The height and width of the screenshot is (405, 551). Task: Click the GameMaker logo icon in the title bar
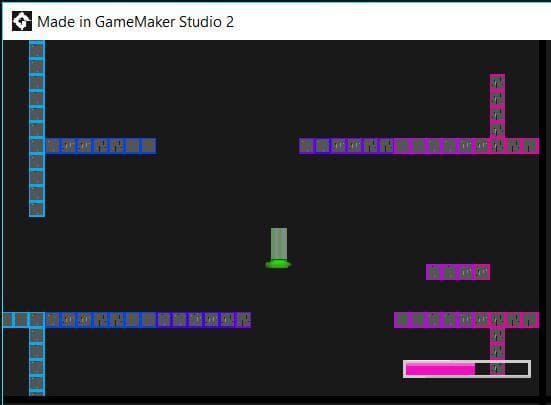tap(22, 21)
